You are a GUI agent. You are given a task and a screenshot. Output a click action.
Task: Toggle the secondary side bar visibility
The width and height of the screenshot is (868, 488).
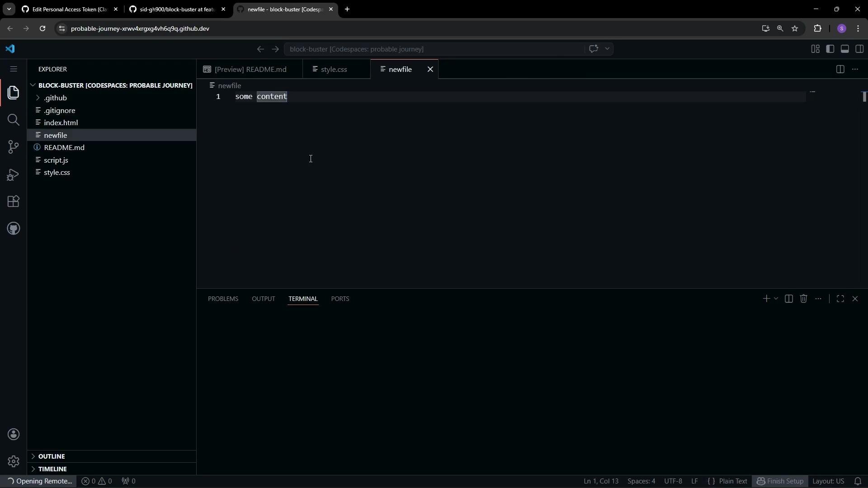point(859,49)
